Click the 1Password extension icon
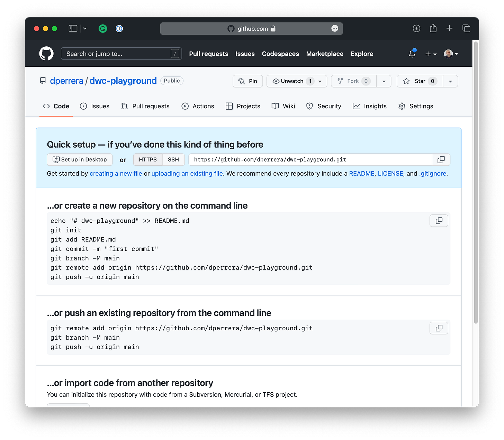This screenshot has height=440, width=504. pos(119,28)
